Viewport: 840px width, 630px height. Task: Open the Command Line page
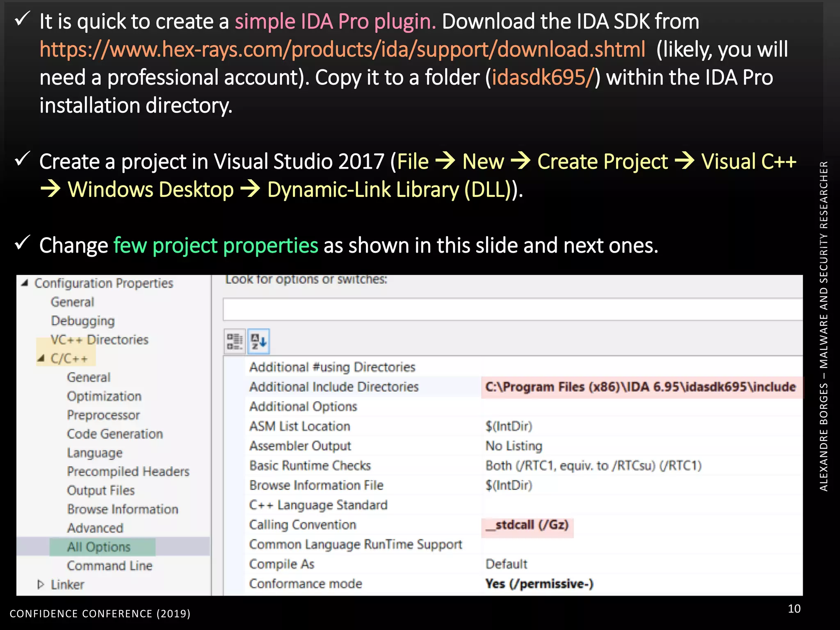pos(110,566)
